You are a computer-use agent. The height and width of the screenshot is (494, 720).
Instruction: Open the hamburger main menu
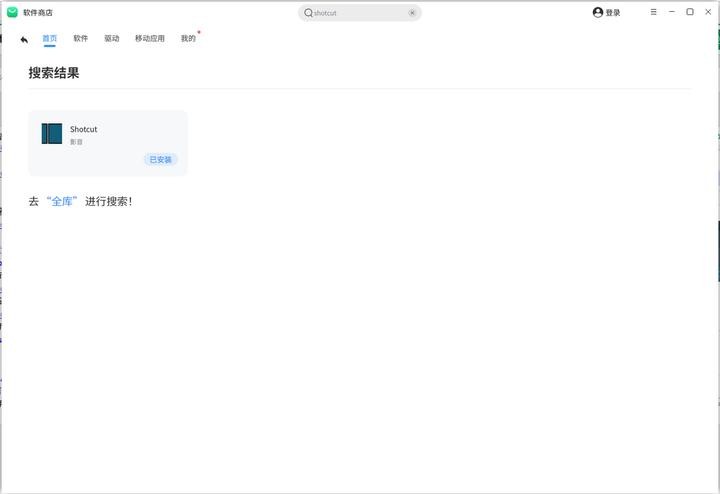pyautogui.click(x=654, y=12)
